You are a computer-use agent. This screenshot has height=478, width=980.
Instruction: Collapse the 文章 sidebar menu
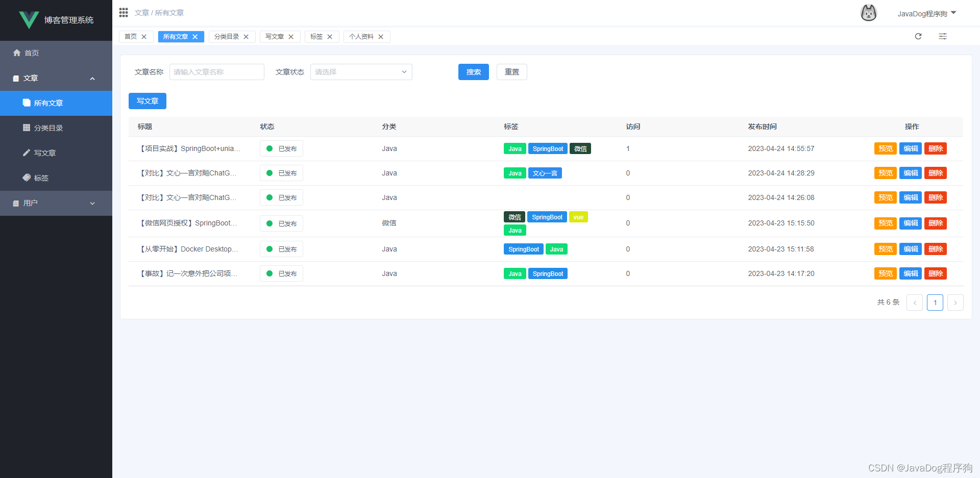click(56, 78)
